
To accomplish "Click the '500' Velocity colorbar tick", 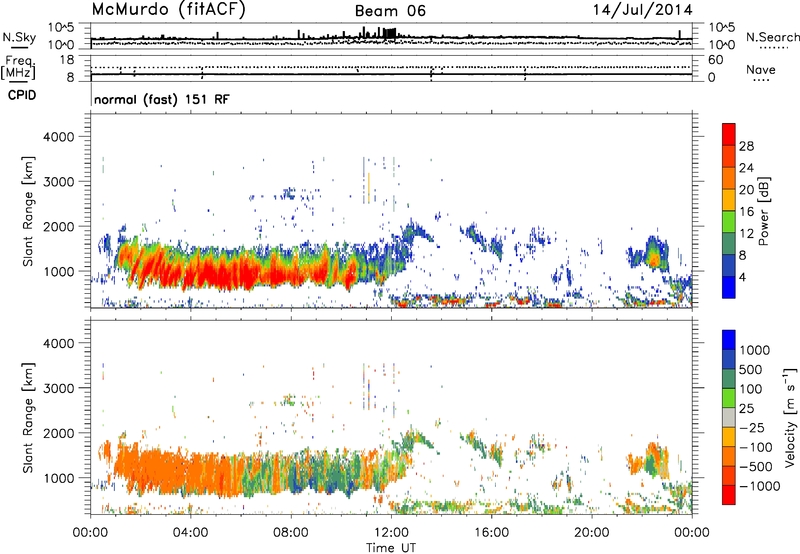I will pos(749,370).
